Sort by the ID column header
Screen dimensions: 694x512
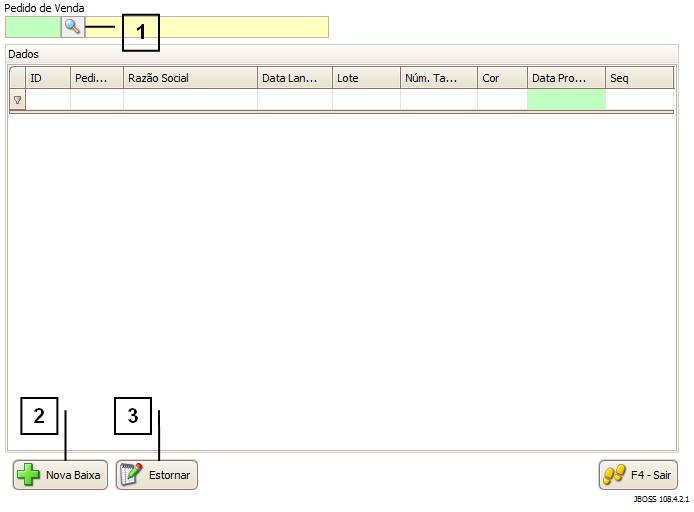click(48, 78)
